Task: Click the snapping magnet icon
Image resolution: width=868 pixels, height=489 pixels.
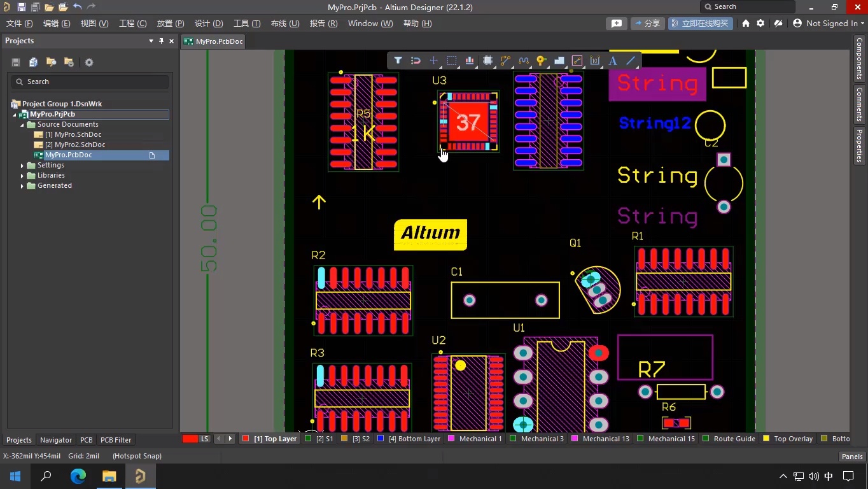Action: pos(416,60)
